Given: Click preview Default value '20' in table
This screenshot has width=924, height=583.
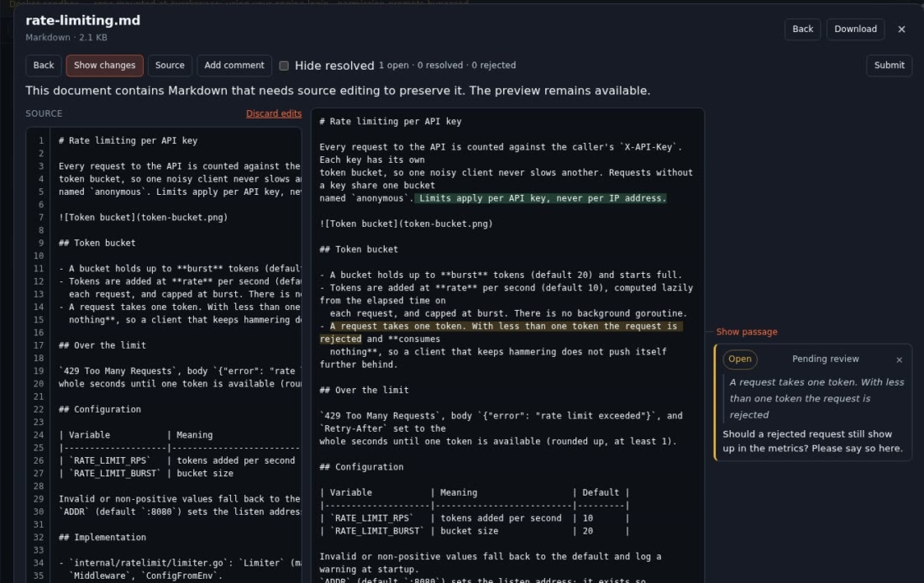Looking at the screenshot, I should tap(587, 531).
